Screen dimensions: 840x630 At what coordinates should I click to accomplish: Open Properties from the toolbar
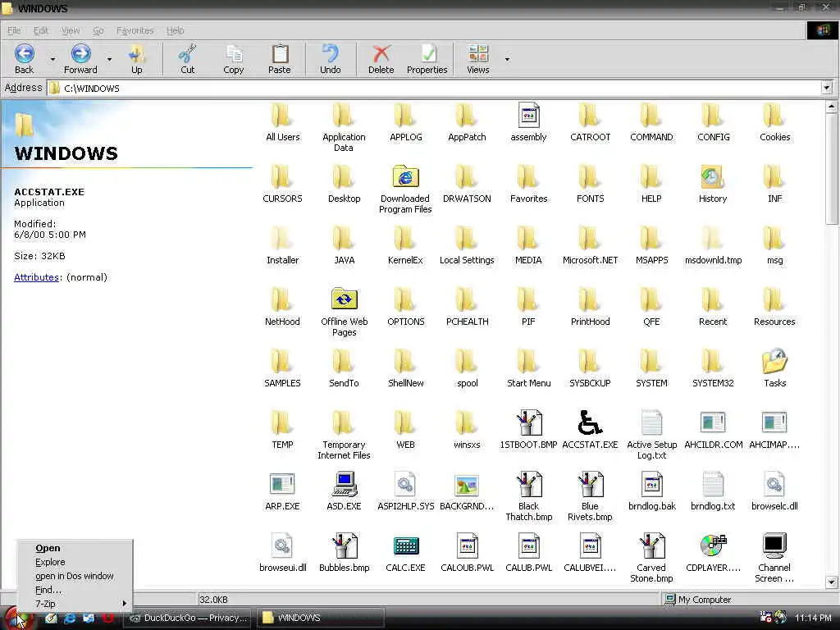pos(427,59)
